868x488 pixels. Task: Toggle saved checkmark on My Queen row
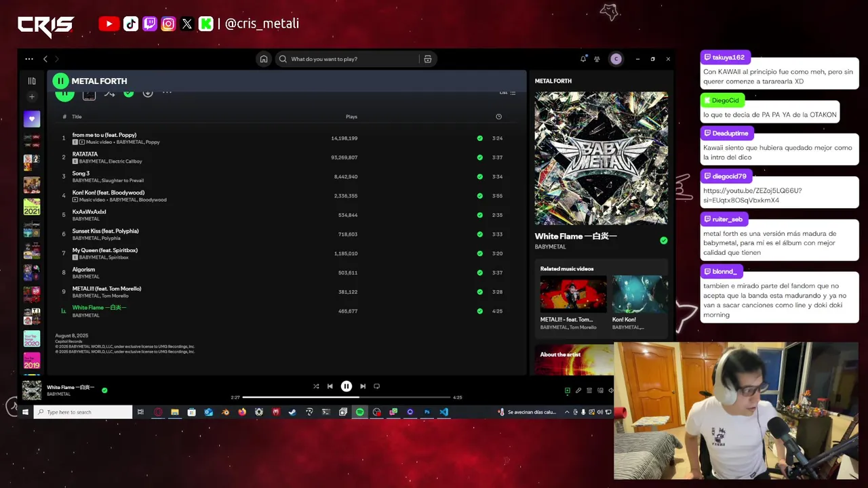480,253
